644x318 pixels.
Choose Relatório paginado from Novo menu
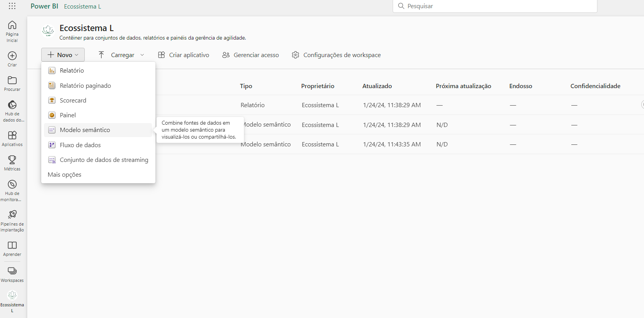click(x=98, y=86)
